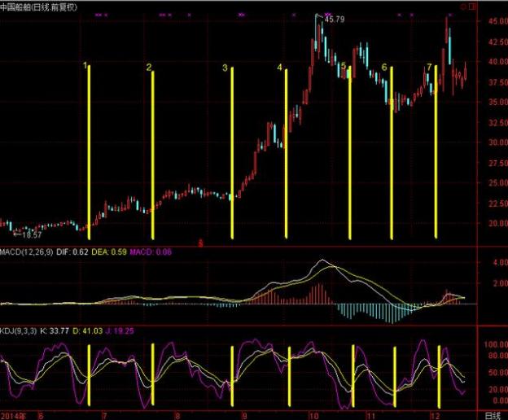This screenshot has width=508, height=420.
Task: Click the KDJ(9,3,3) indicator label
Action: click(19, 331)
